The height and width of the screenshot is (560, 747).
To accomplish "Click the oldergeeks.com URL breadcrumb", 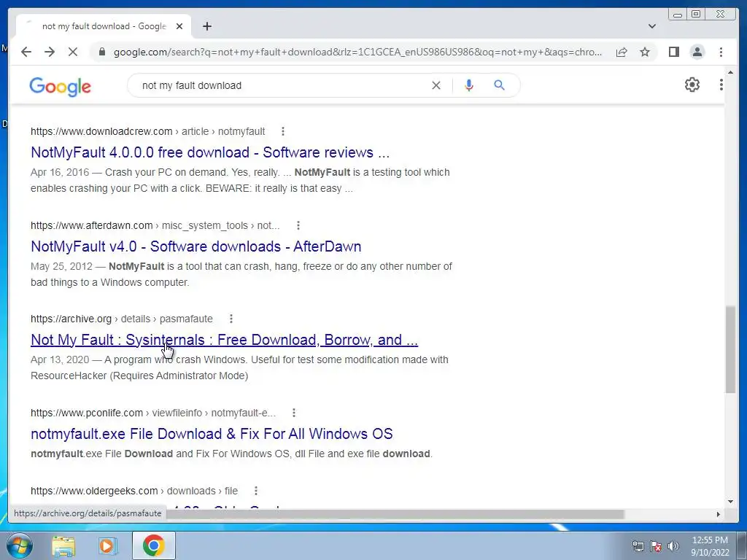I will (134, 491).
